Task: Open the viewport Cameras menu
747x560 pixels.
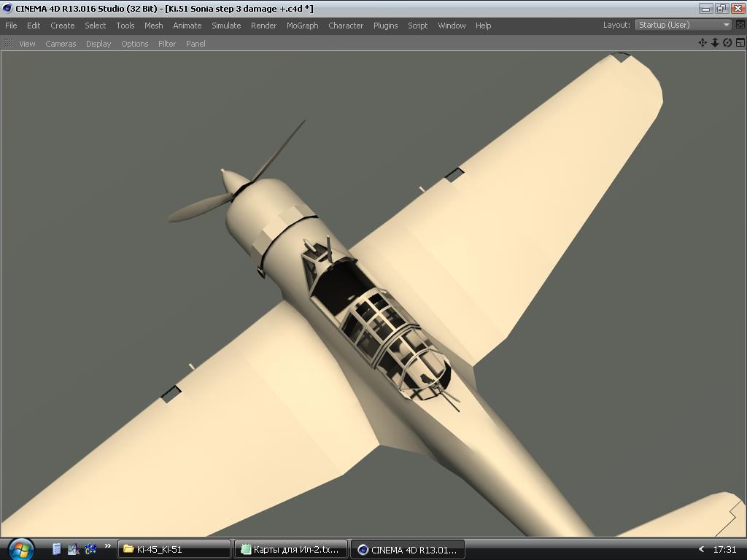Action: (x=61, y=44)
